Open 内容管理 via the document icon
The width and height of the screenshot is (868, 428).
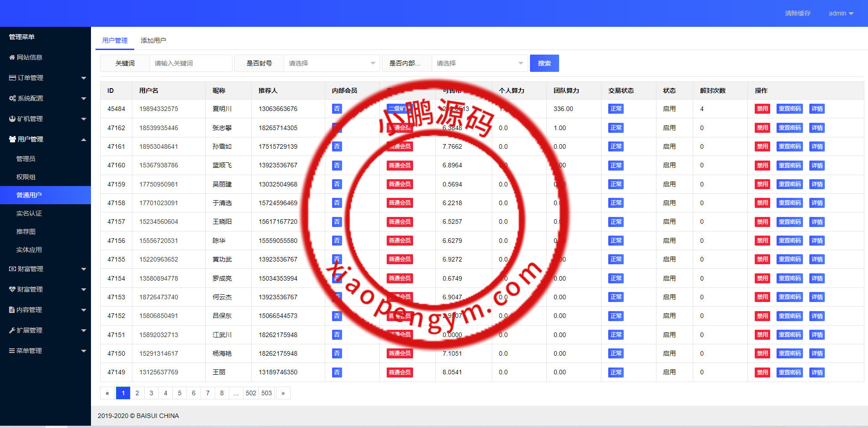coord(11,310)
